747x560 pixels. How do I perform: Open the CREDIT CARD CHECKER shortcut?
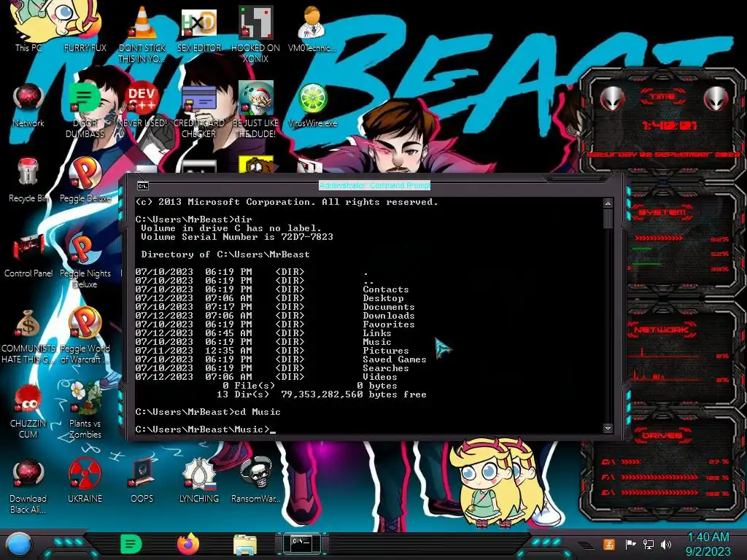pyautogui.click(x=198, y=111)
